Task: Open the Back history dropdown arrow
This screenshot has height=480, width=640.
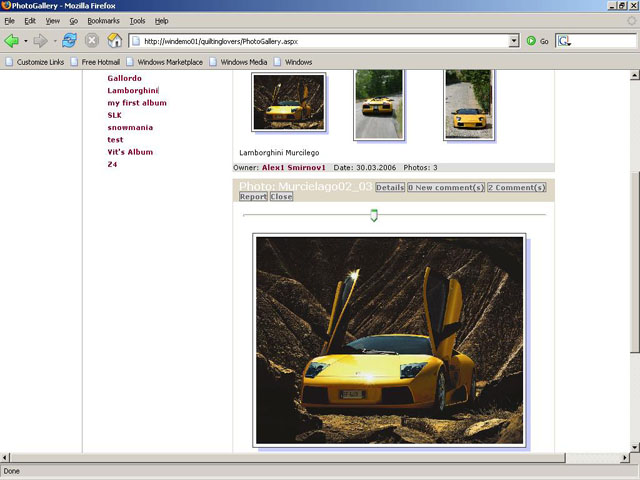Action: (x=25, y=41)
